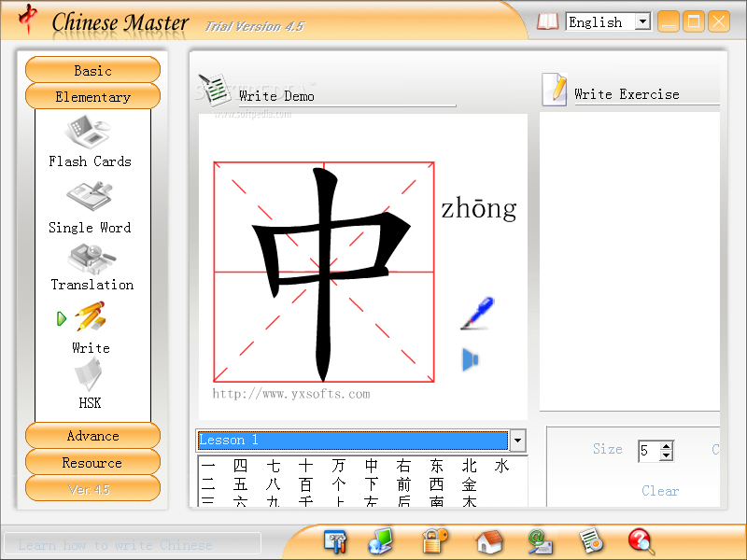Select character 五 in the list
The width and height of the screenshot is (747, 560).
click(241, 484)
